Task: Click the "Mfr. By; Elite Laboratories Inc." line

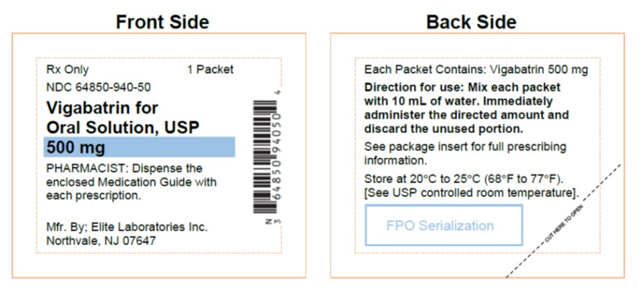Action: pos(127,227)
